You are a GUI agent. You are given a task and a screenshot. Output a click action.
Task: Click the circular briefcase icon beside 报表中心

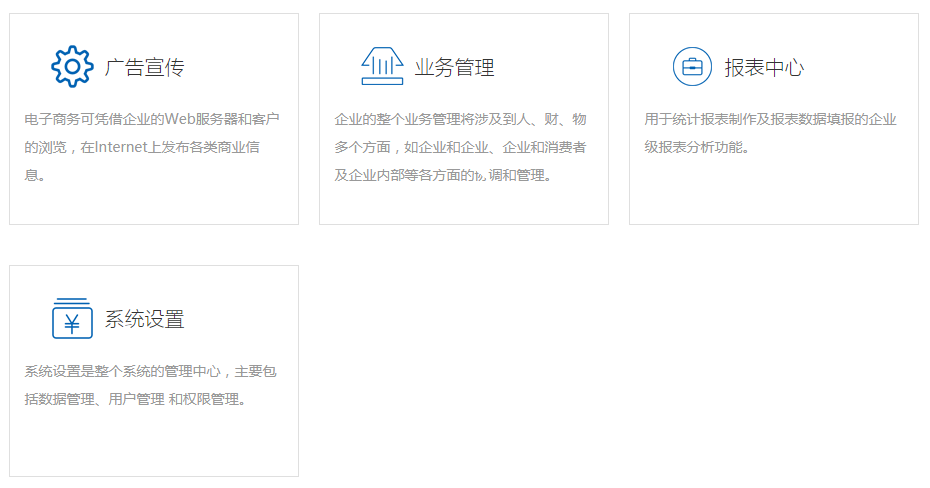(692, 67)
